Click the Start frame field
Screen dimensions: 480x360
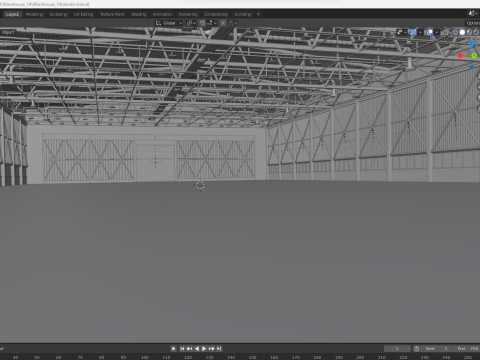pyautogui.click(x=436, y=349)
